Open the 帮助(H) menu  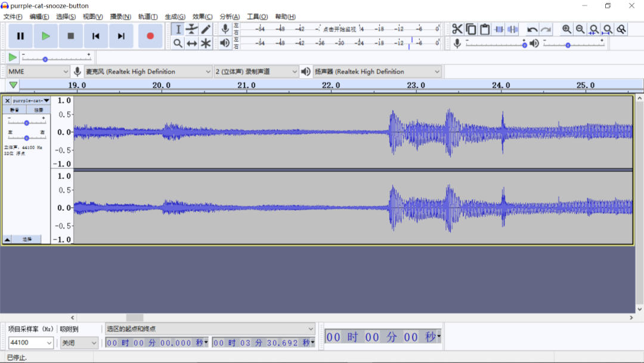tap(285, 17)
